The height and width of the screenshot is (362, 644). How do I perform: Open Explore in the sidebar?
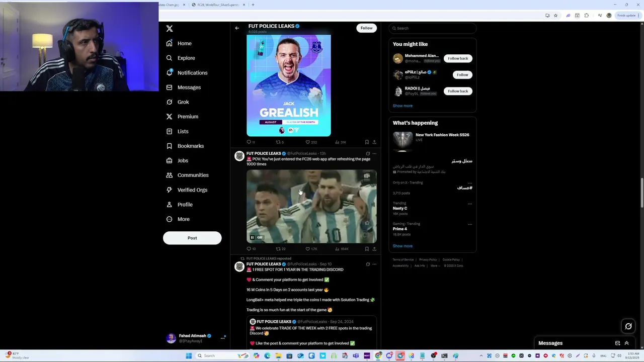[181, 58]
